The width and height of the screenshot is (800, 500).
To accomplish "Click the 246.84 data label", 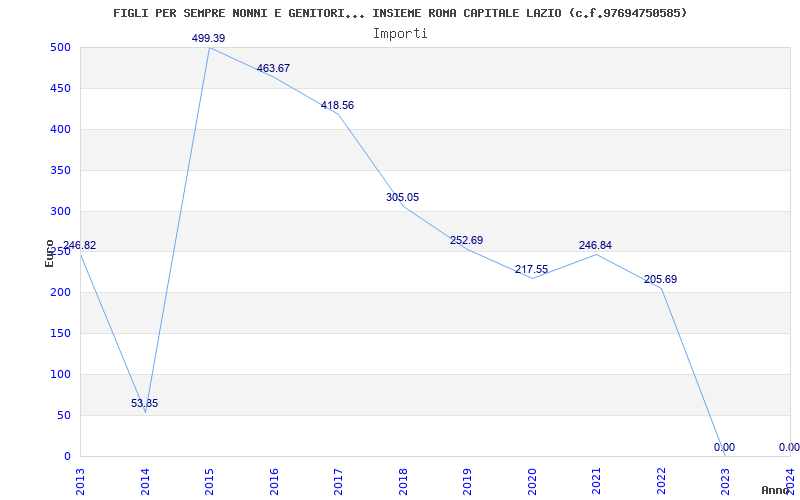I will 595,245.
